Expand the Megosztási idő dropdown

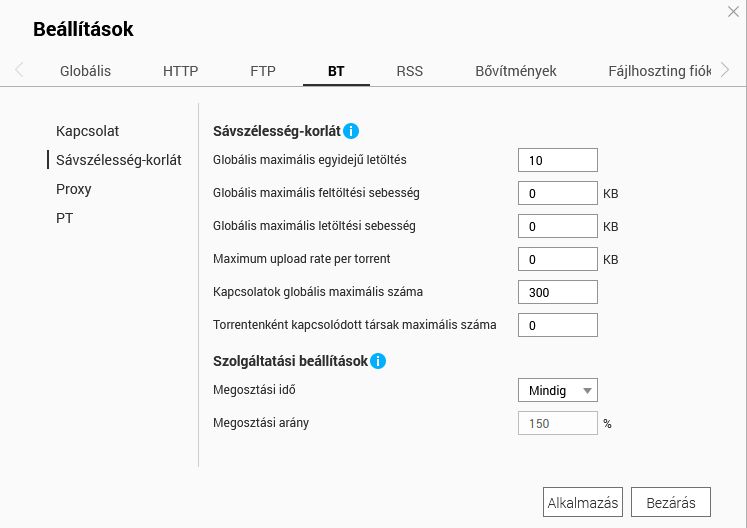(x=558, y=390)
